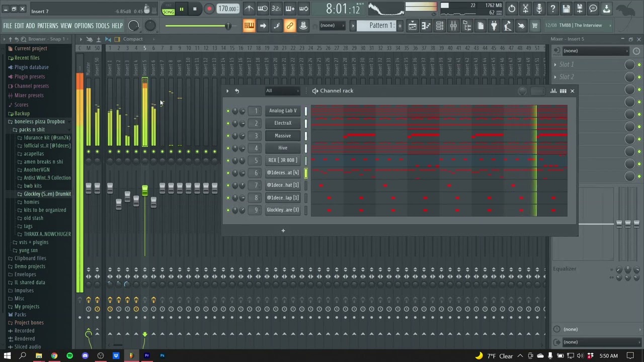Click the shopping cart content library icon

535,26
